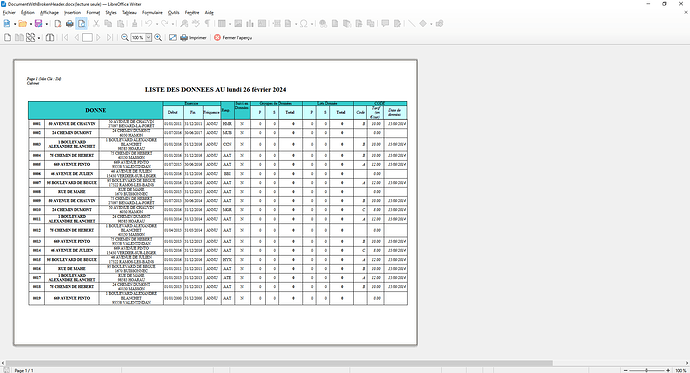Image resolution: width=690 pixels, height=373 pixels.
Task: Toggle the highlighted Print Preview icon
Action: click(x=81, y=24)
